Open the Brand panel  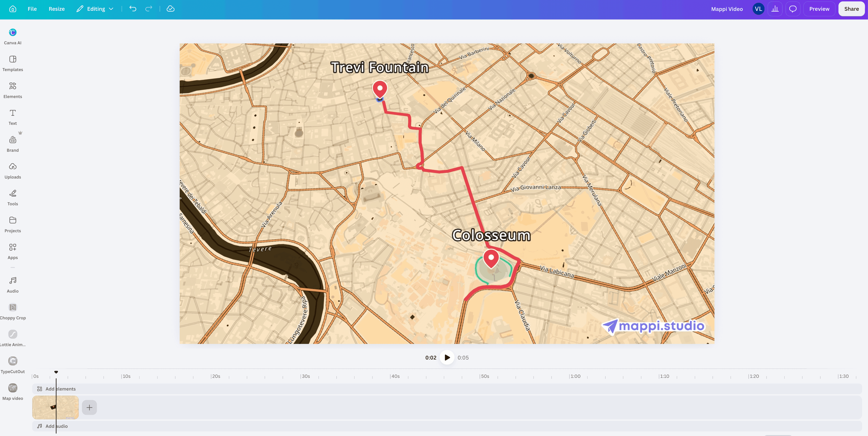point(13,144)
